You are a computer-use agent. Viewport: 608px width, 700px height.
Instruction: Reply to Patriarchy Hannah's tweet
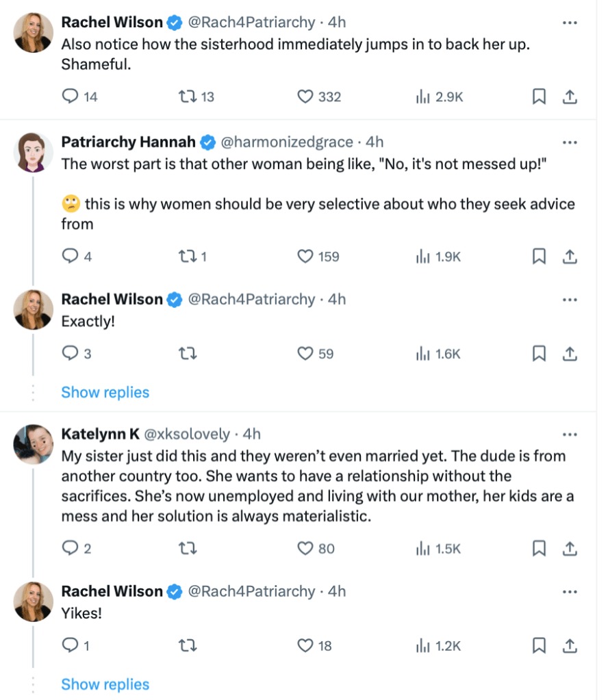coord(70,257)
